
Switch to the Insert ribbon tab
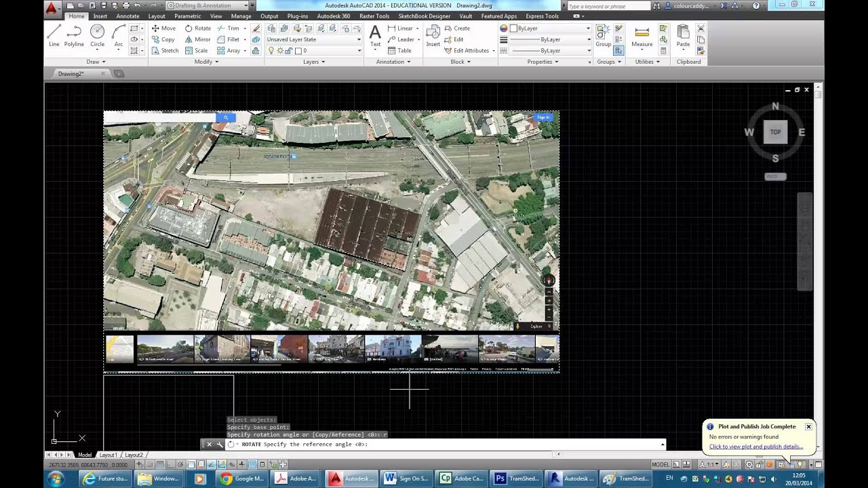(x=100, y=16)
